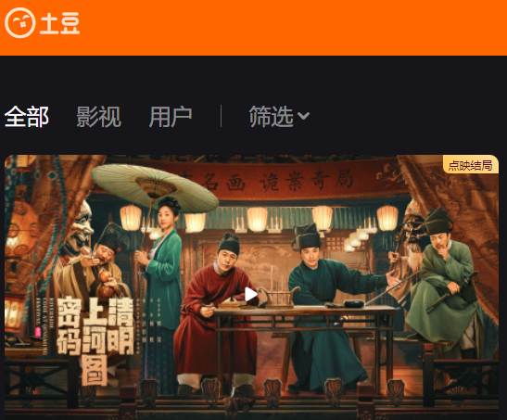
Task: Open the 清明上河图密码 title text on the poster
Action: coord(95,340)
